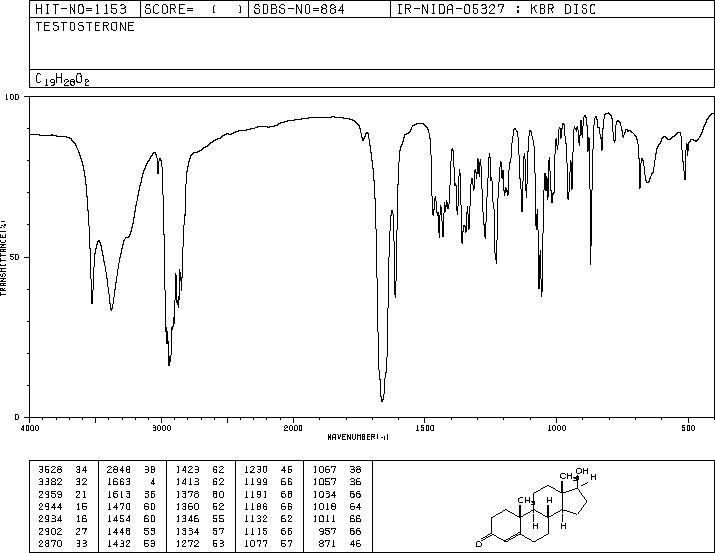Screen dimensions: 715x553
Task: Click the testosterone structure diagram
Action: 536,507
